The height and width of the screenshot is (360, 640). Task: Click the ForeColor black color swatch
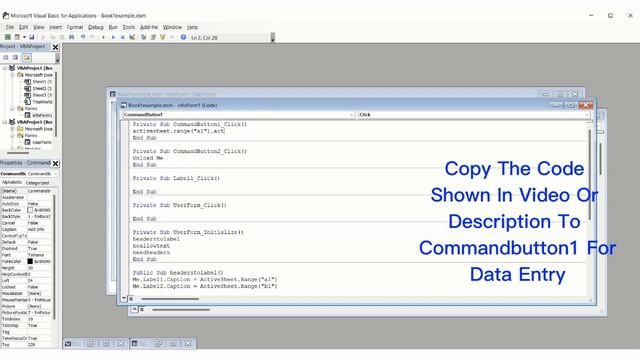tap(30, 261)
